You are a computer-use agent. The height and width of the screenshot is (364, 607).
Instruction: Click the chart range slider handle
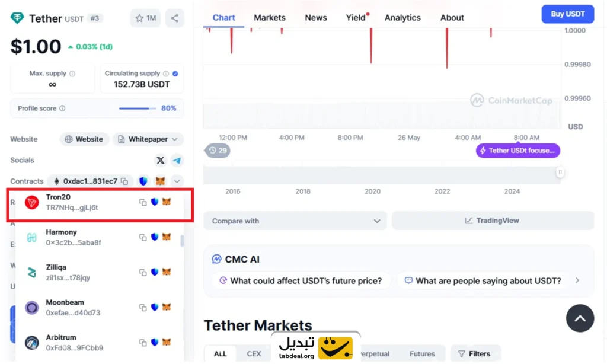(560, 173)
